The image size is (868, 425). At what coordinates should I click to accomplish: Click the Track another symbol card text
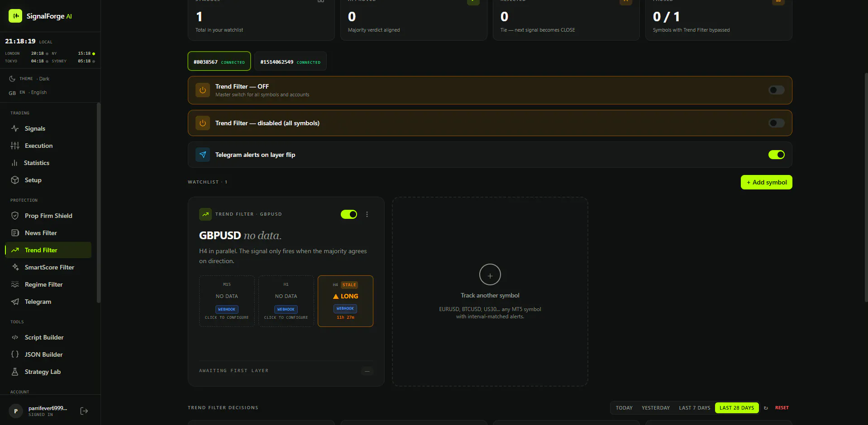click(490, 295)
